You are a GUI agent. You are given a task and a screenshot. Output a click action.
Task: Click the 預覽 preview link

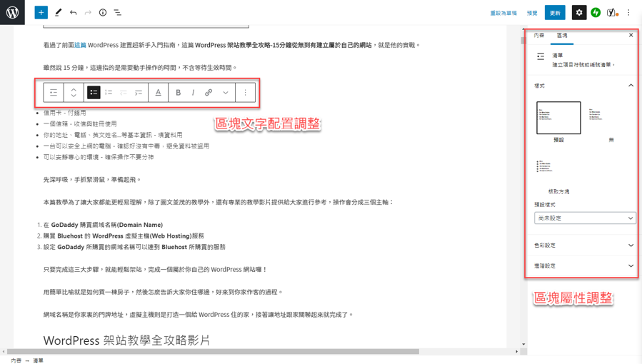(532, 13)
